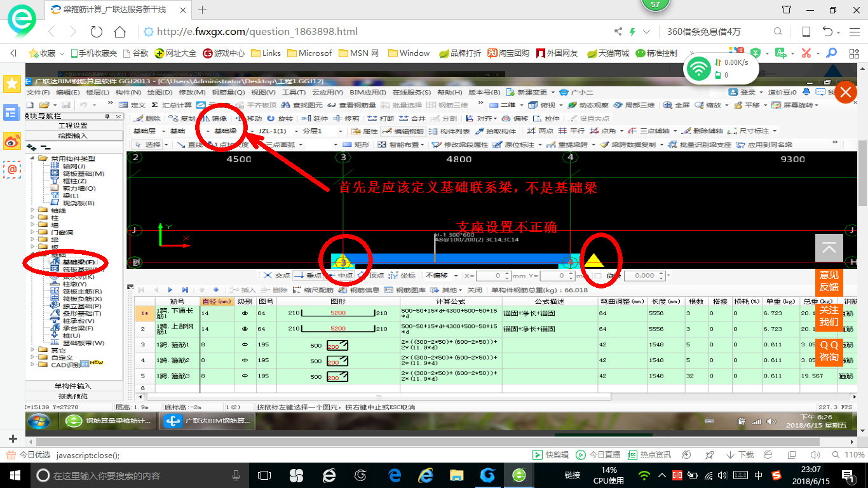The image size is (868, 488).
Task: Select the 删除 eraser tool
Action: click(148, 118)
